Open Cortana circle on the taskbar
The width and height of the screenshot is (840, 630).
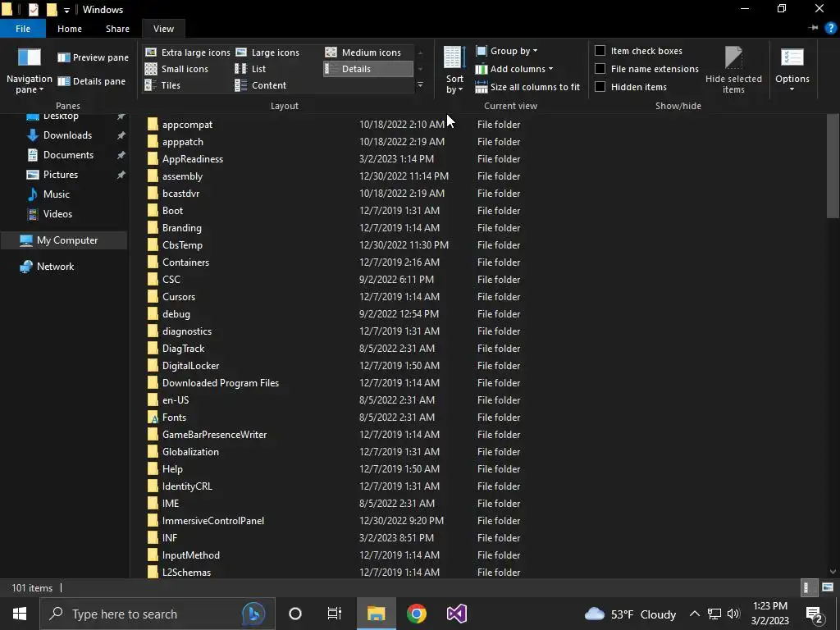click(x=295, y=614)
